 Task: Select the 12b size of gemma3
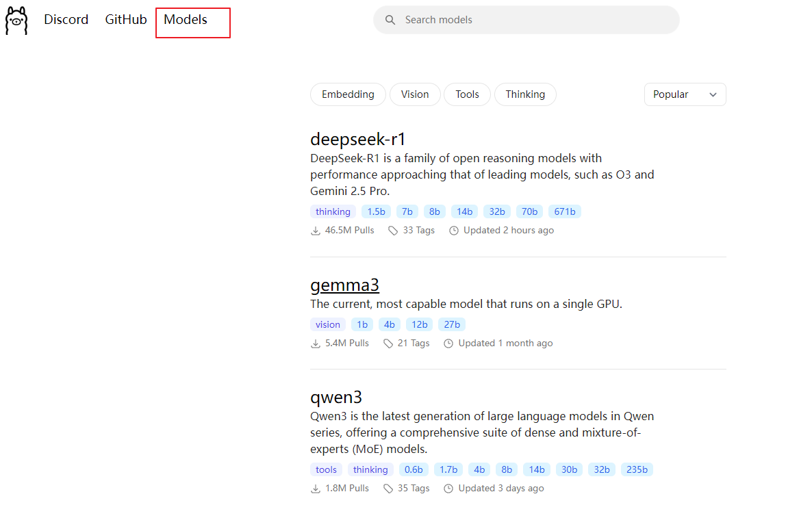click(420, 324)
